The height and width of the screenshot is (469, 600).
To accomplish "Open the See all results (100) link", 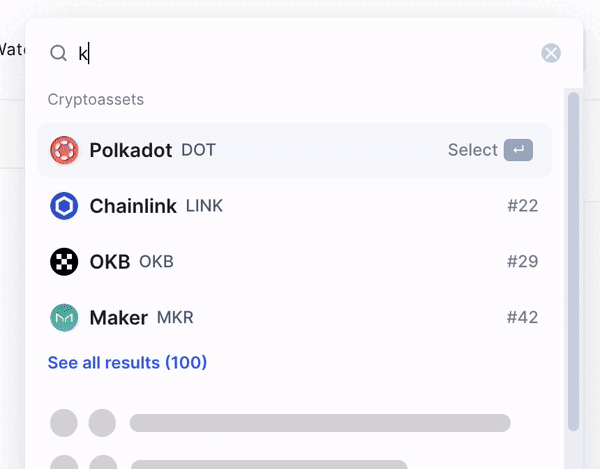I will coord(127,362).
